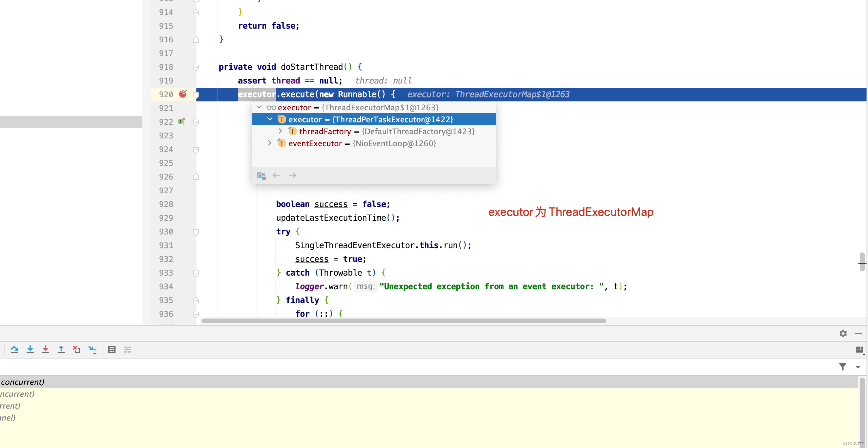Click the Step Out debugger icon
868x448 pixels.
(61, 349)
